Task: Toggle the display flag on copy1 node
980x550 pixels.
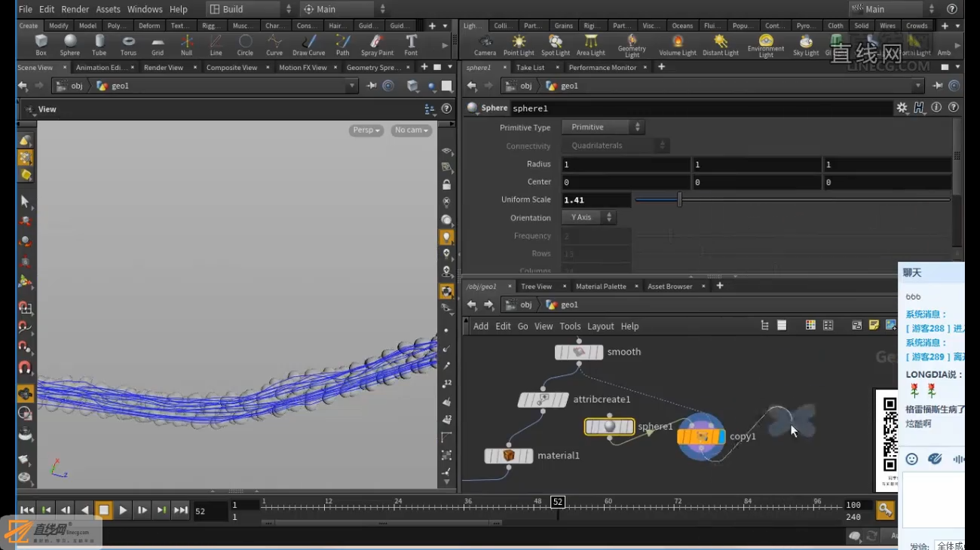Action: pos(721,436)
